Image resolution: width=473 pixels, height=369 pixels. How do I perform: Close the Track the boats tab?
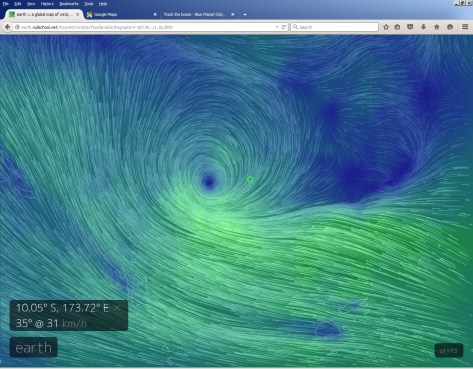[233, 14]
